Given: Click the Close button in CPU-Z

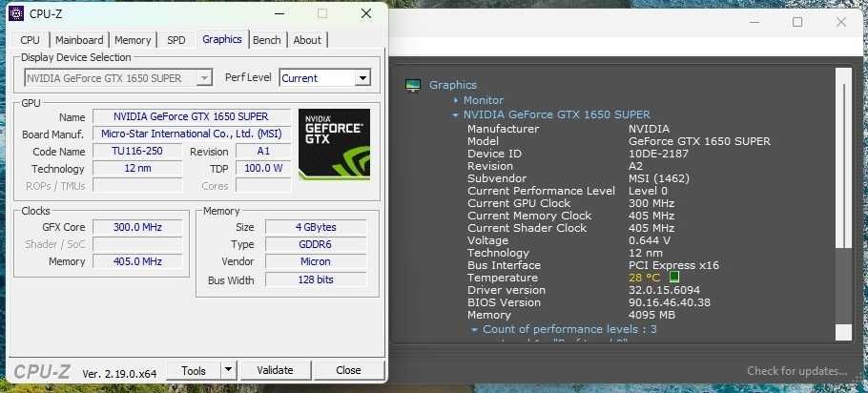Looking at the screenshot, I should pos(348,370).
